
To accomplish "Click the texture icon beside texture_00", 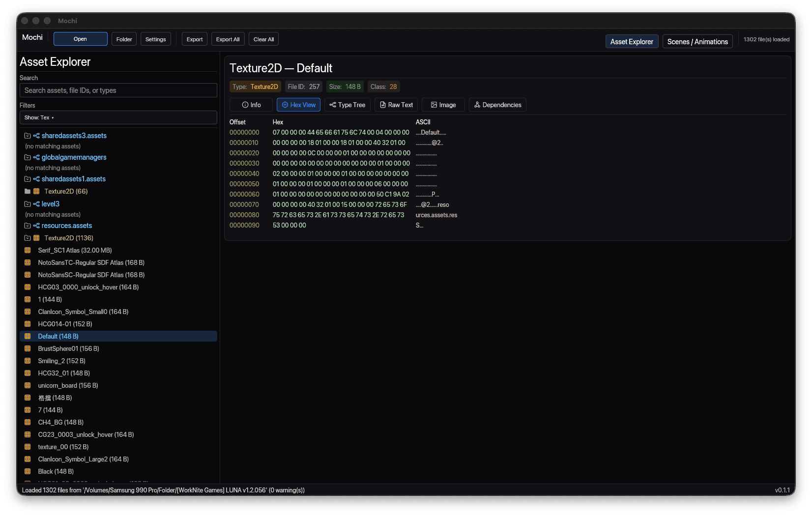I will [28, 447].
